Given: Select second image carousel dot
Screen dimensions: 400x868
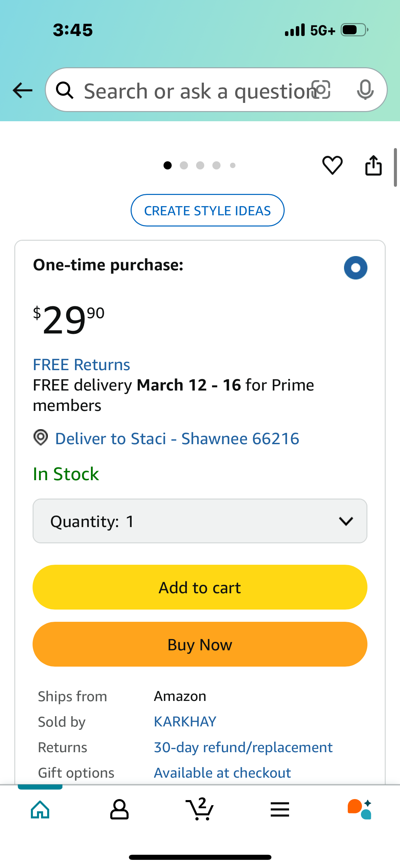Looking at the screenshot, I should coord(184,165).
